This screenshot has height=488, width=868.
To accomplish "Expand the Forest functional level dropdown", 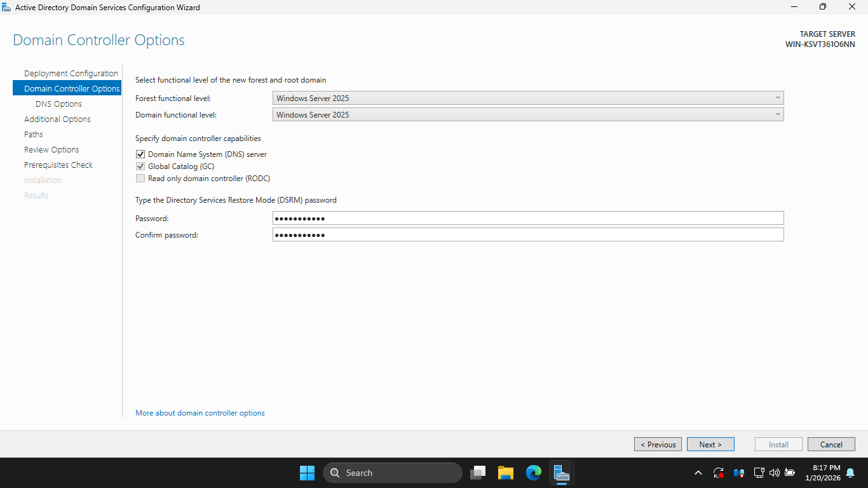I will click(x=528, y=98).
